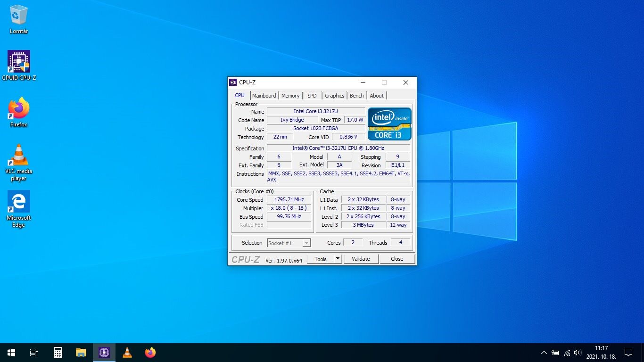This screenshot has width=644, height=362.
Task: Switch to the Memory tab
Action: click(290, 96)
